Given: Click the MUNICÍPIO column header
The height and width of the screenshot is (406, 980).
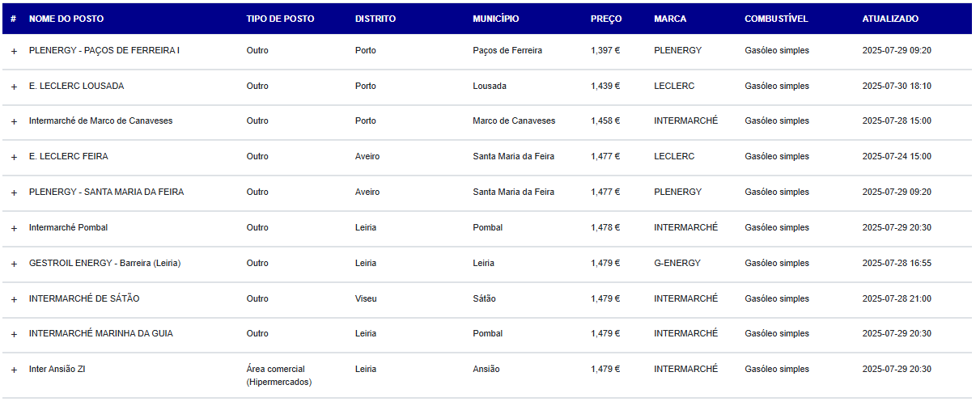Looking at the screenshot, I should pyautogui.click(x=496, y=19).
